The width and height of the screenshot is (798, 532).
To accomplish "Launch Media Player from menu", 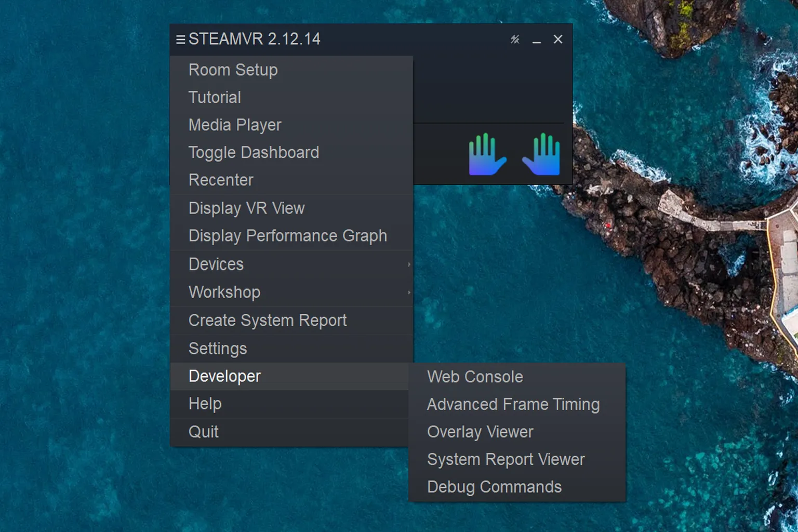I will coord(291,125).
